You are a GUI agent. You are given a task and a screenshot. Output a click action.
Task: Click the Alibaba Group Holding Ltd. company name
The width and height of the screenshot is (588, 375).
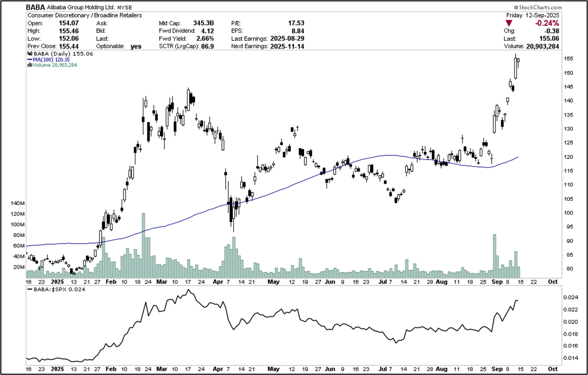(81, 7)
